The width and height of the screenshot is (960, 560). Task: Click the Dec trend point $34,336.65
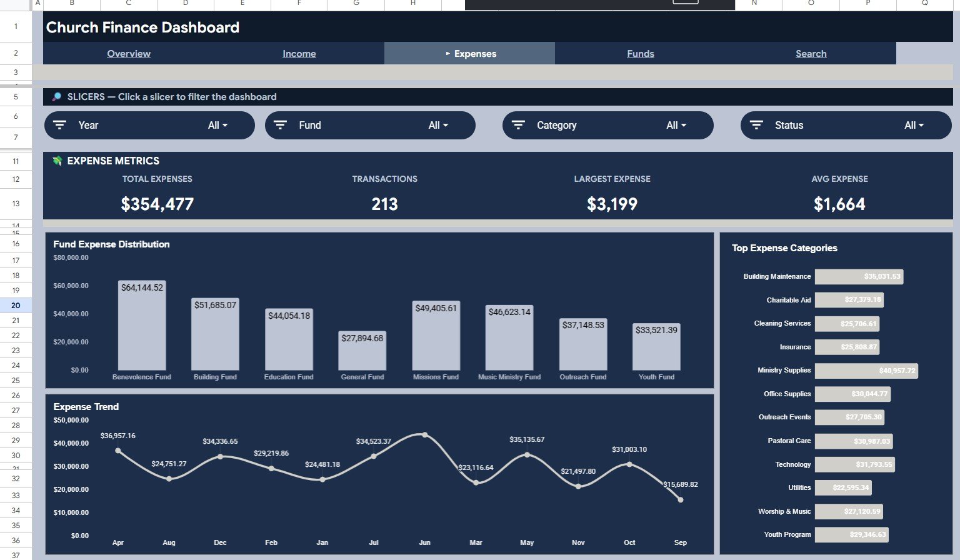pyautogui.click(x=220, y=456)
